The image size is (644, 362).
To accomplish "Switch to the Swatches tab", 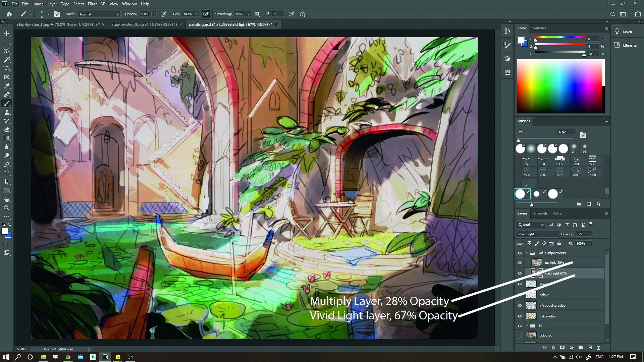I will (539, 28).
